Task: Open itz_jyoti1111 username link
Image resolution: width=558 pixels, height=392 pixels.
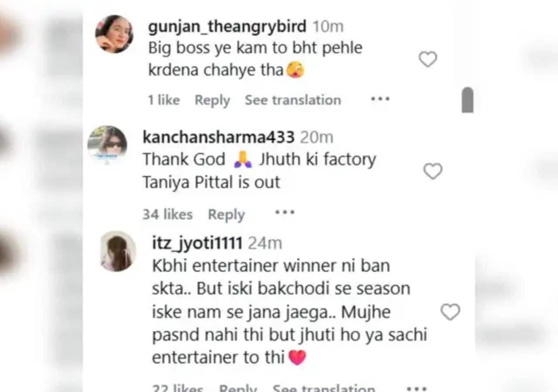Action: pos(197,243)
